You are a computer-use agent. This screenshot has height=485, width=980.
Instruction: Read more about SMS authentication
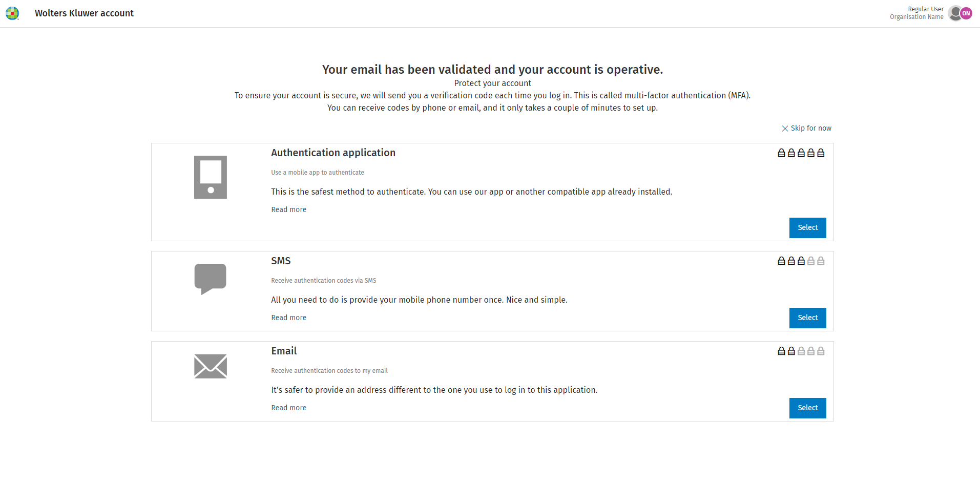(289, 318)
